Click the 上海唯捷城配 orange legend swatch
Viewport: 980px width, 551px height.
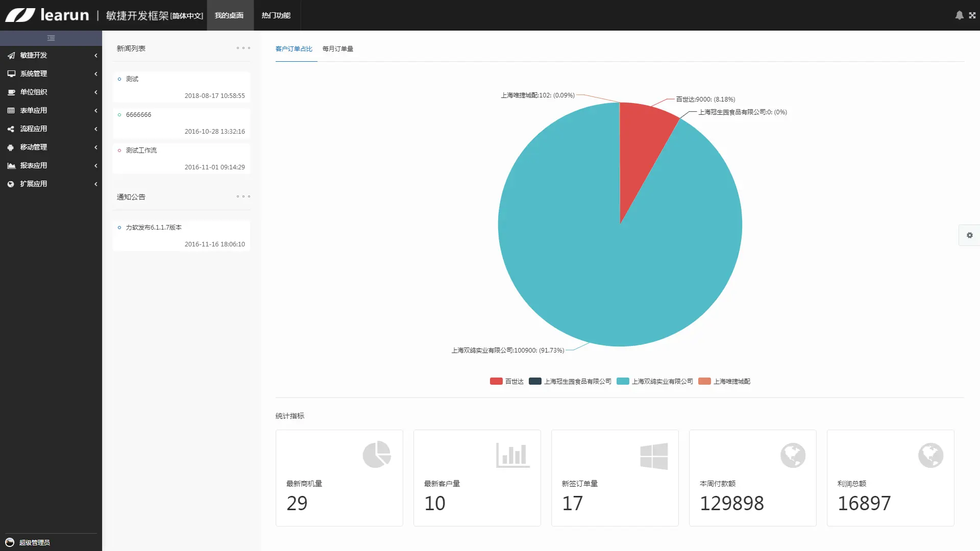pyautogui.click(x=704, y=381)
